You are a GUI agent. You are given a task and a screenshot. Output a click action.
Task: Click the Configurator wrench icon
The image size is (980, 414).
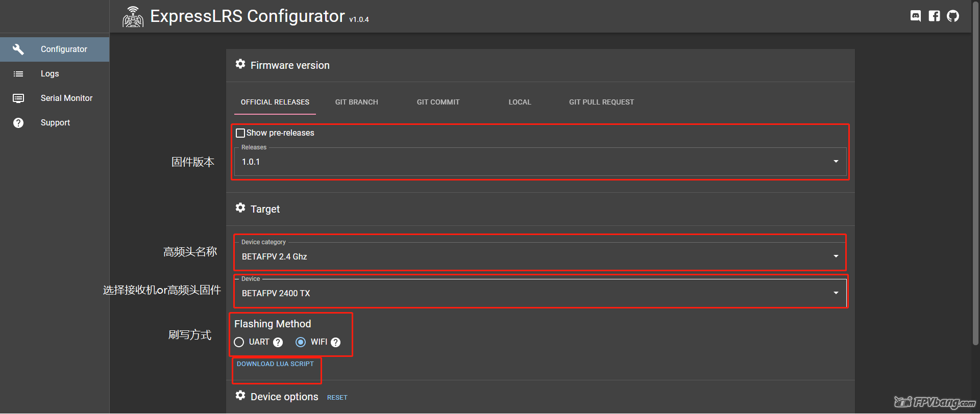[x=18, y=49]
